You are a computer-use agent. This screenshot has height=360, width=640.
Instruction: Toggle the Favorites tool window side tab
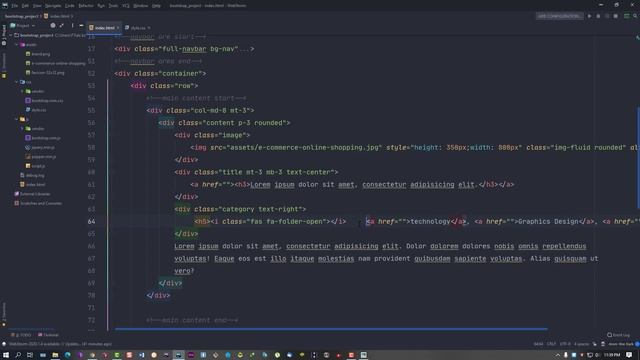tap(4, 314)
